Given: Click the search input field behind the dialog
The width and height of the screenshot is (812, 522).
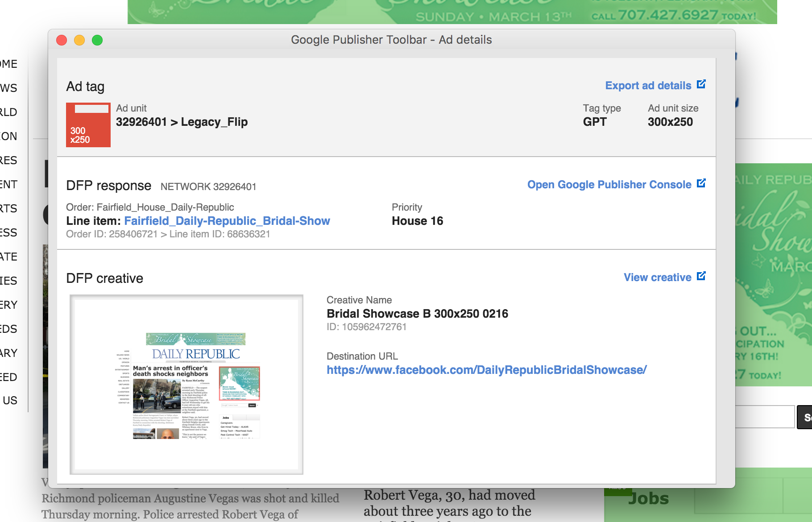Looking at the screenshot, I should tap(765, 417).
